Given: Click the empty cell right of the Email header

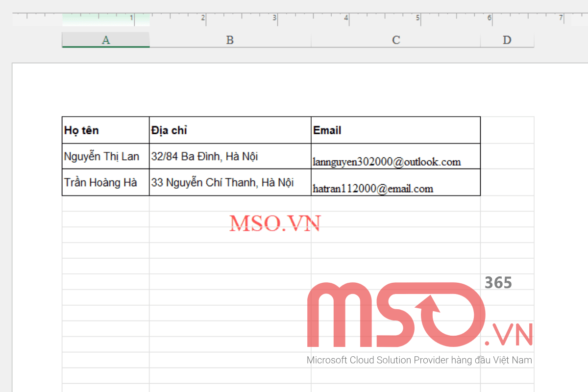Looking at the screenshot, I should (x=507, y=129).
